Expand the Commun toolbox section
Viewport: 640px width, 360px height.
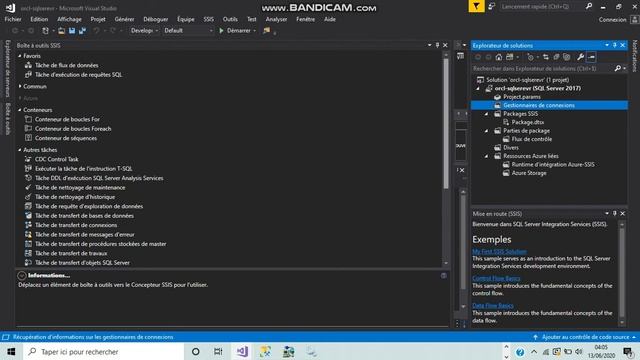click(20, 87)
